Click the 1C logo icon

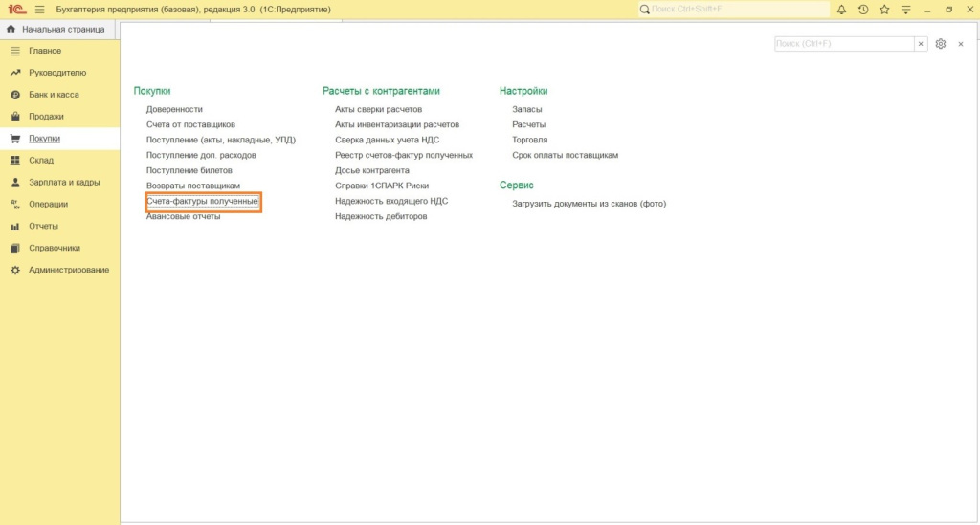pos(16,10)
